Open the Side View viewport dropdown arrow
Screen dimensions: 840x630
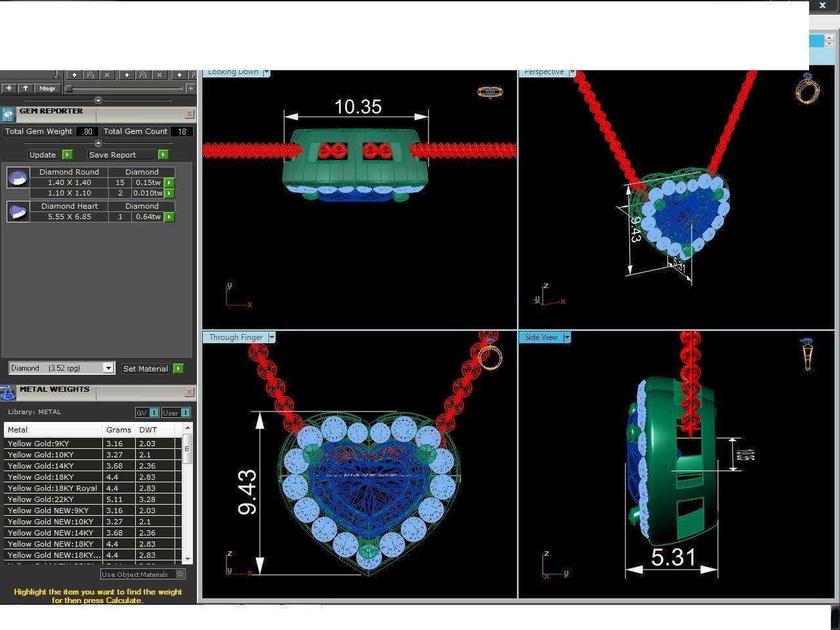click(x=567, y=337)
